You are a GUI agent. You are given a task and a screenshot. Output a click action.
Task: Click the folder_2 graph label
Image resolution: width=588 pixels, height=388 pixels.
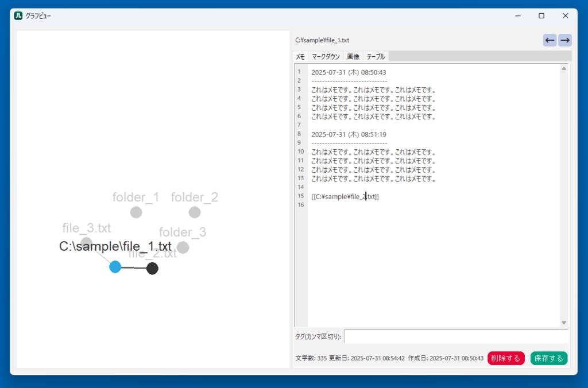[195, 197]
